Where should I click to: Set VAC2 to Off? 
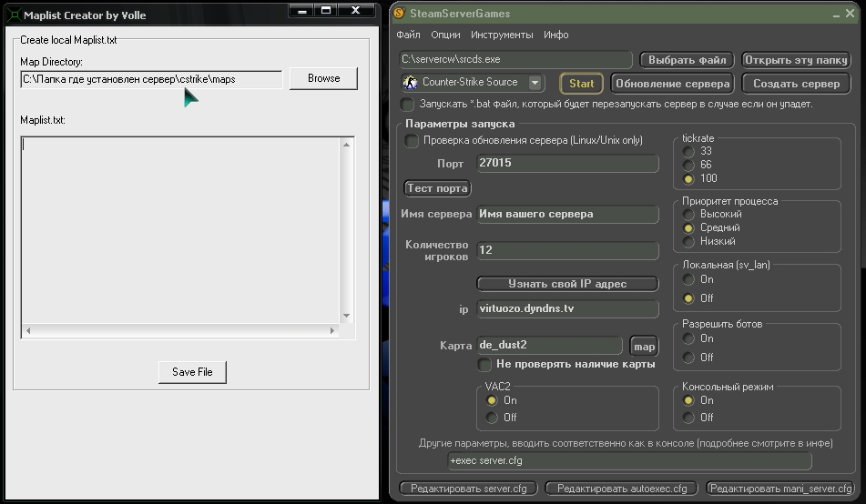(492, 418)
